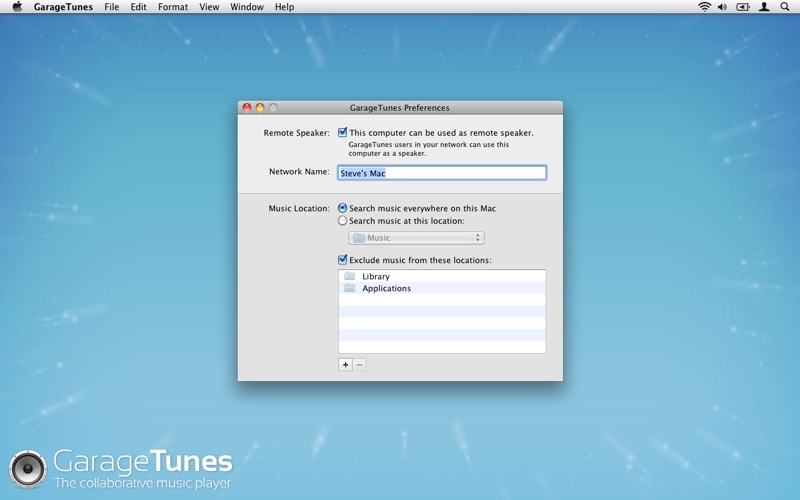The height and width of the screenshot is (500, 800).
Task: Click the Applications folder icon in list
Action: click(x=350, y=288)
